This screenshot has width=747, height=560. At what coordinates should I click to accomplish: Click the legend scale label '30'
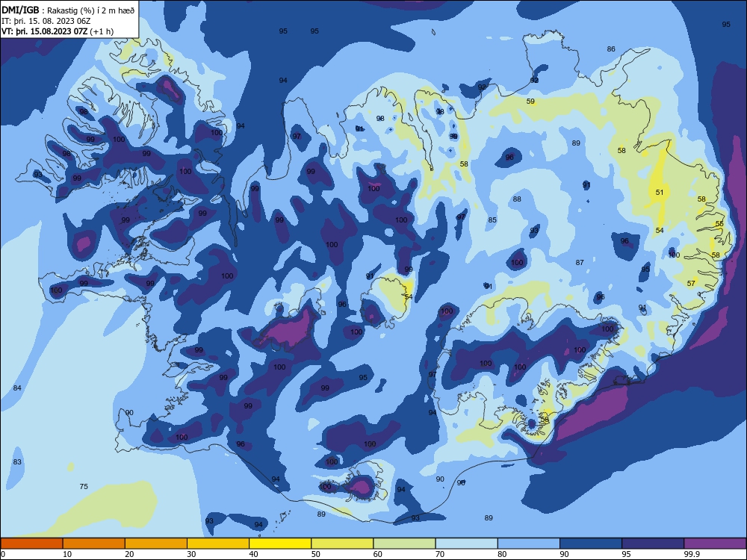coord(191,554)
